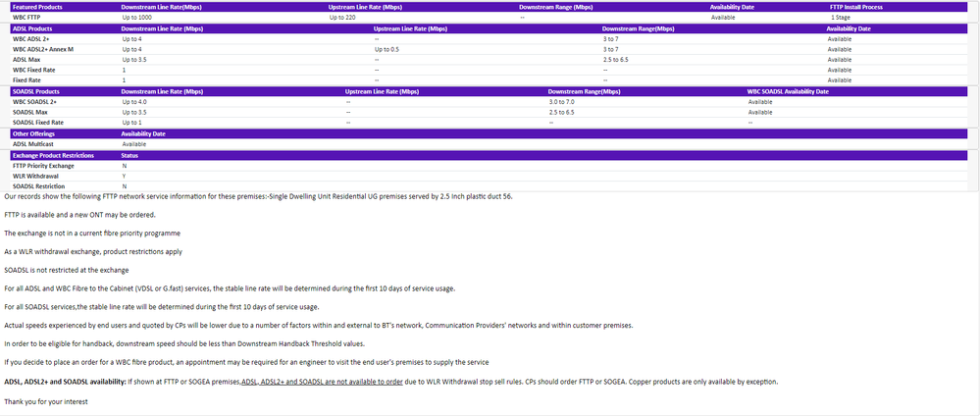Click the Exchange Product Restrictions header

[x=53, y=155]
